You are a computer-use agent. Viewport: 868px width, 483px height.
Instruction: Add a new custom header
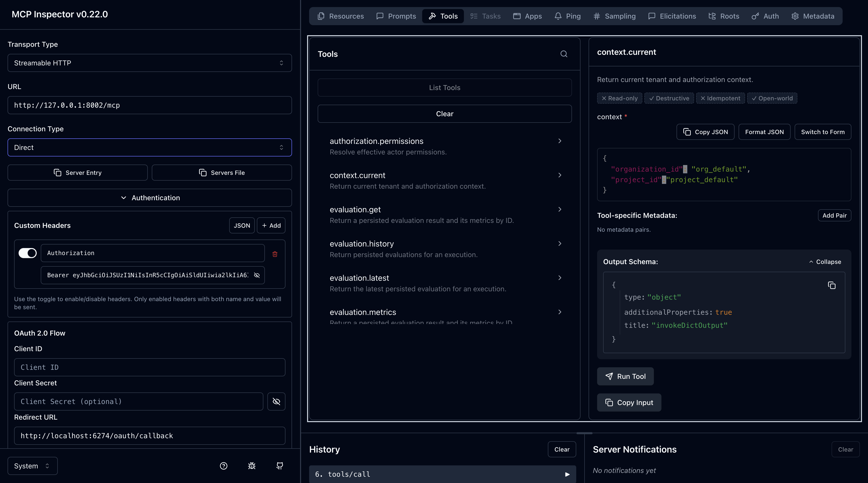pos(271,225)
